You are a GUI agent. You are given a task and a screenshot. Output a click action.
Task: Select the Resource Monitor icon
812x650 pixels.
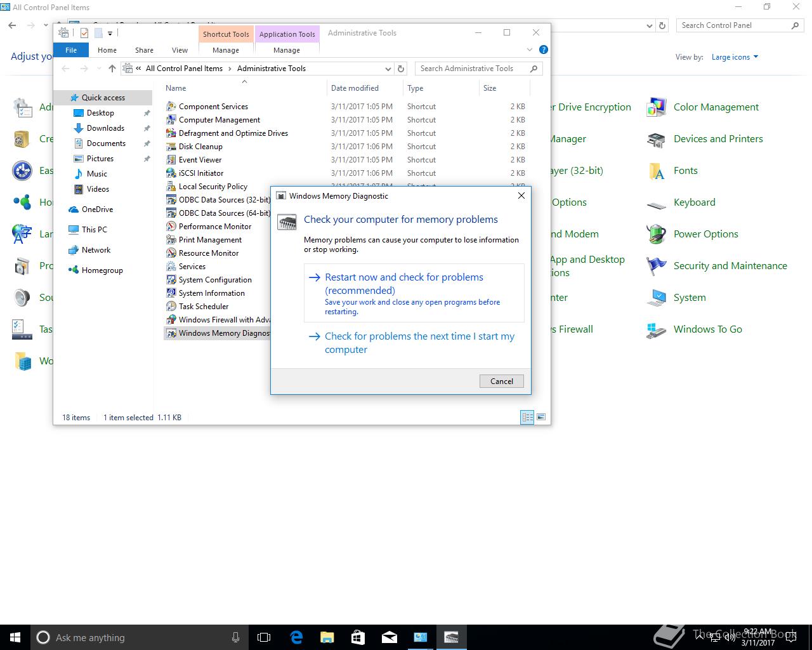[171, 253]
